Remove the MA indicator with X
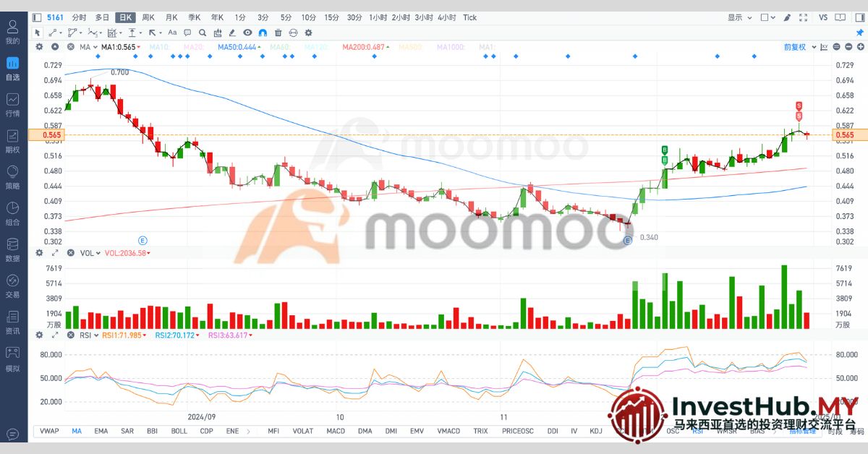 [x=70, y=47]
